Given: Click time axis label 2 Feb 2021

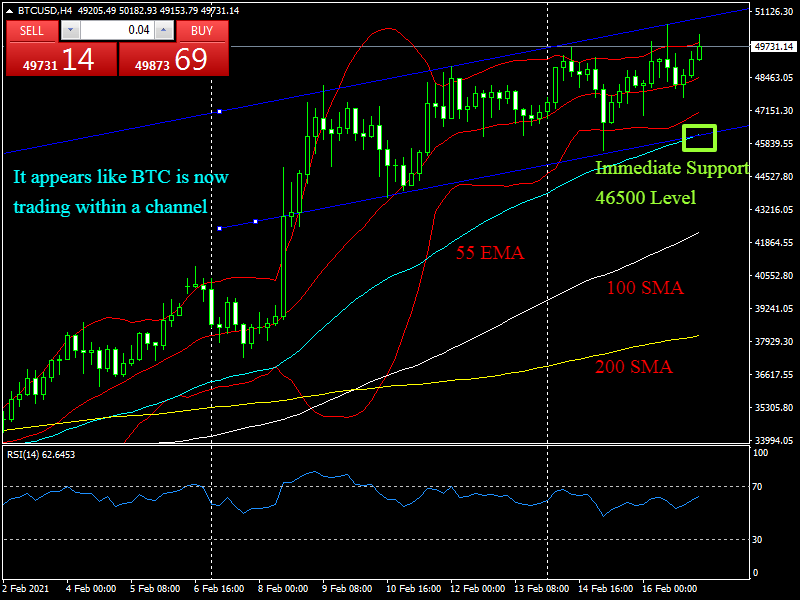Looking at the screenshot, I should pyautogui.click(x=26, y=588).
